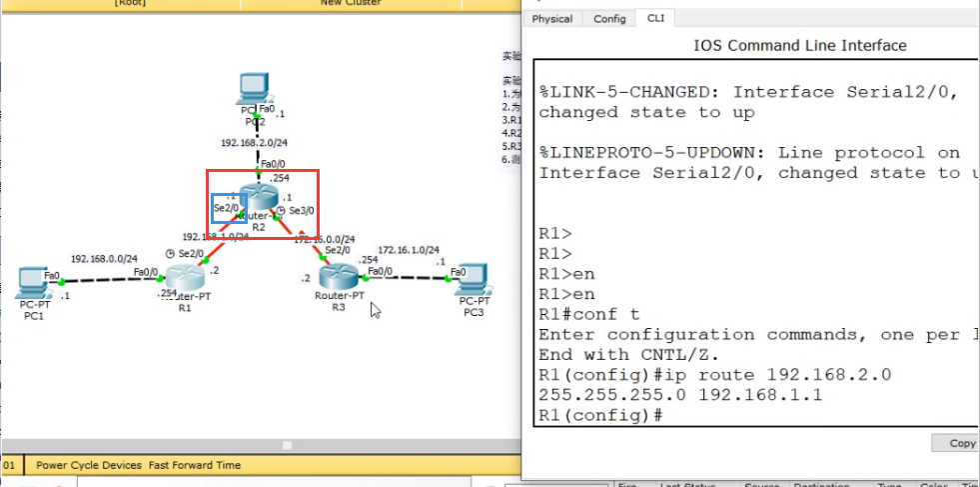980x487 pixels.
Task: Select the R3 router icon
Action: click(x=338, y=277)
